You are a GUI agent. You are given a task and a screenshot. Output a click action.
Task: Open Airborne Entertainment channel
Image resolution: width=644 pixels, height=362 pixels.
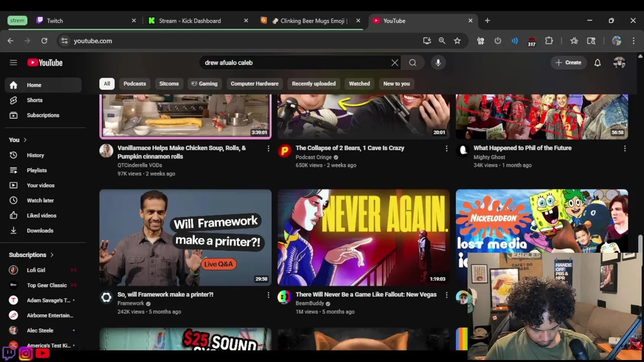pos(43,315)
